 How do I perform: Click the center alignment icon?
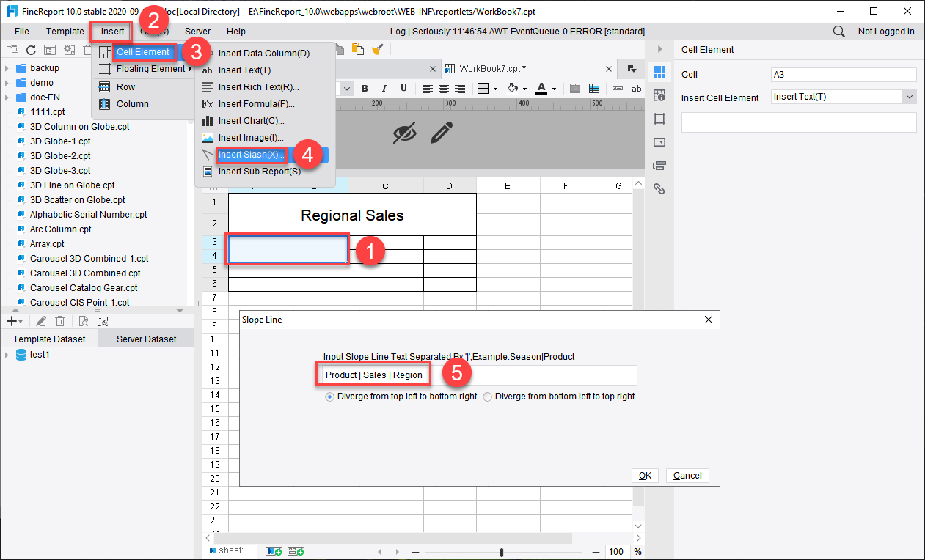coord(444,88)
